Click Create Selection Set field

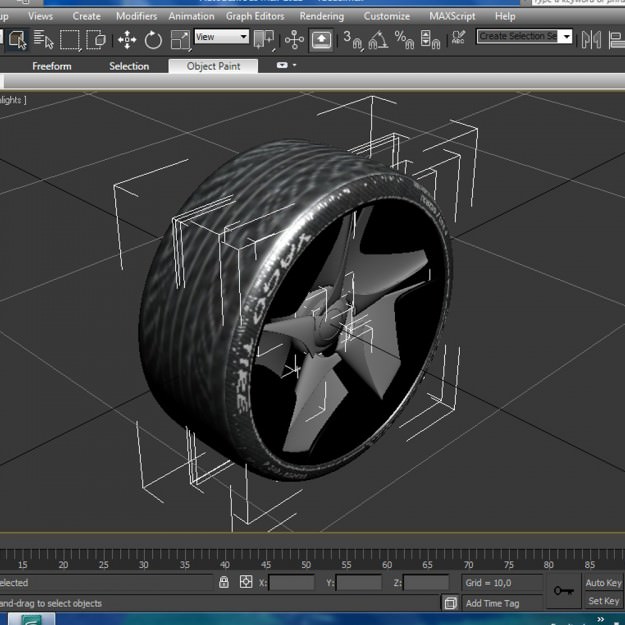click(x=517, y=36)
